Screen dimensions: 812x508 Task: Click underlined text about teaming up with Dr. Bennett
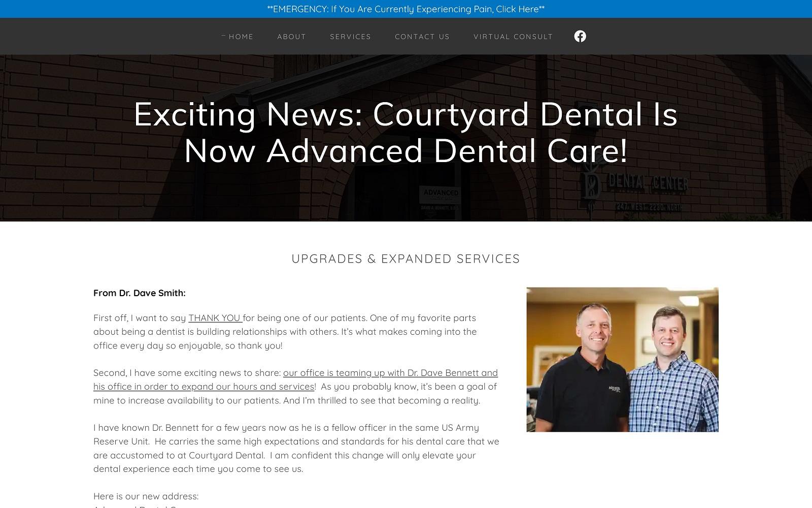point(295,379)
